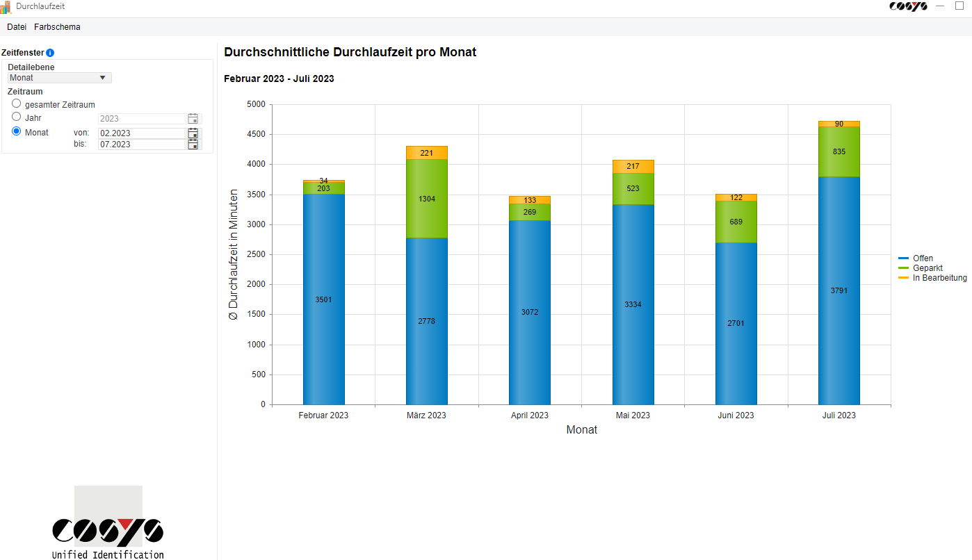Minimize the Durchlaufzeit window
Viewport: 972px width, 560px height.
pos(940,6)
